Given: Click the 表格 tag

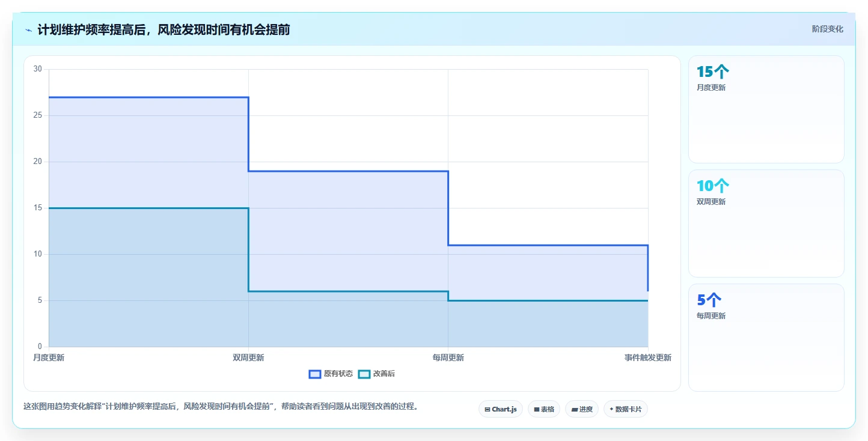Looking at the screenshot, I should click(x=544, y=409).
